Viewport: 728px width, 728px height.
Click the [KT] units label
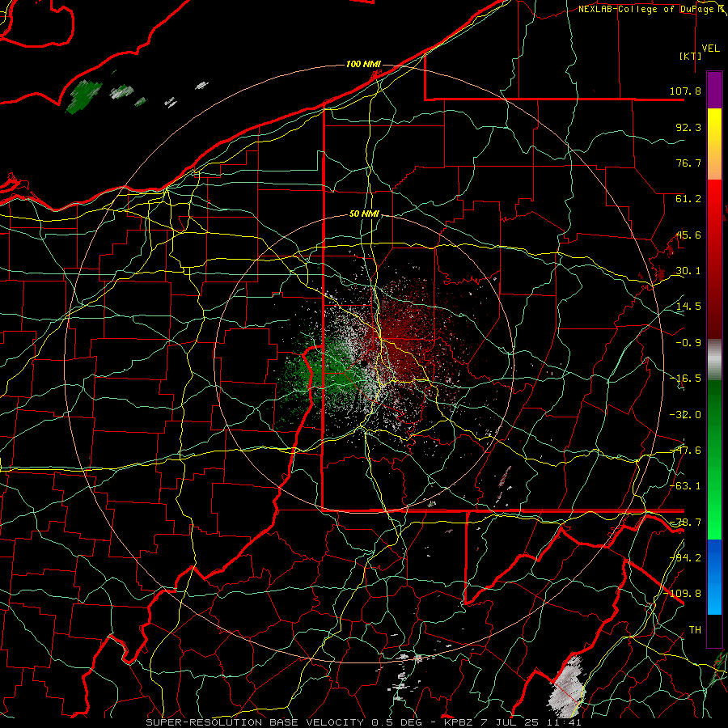[691, 56]
